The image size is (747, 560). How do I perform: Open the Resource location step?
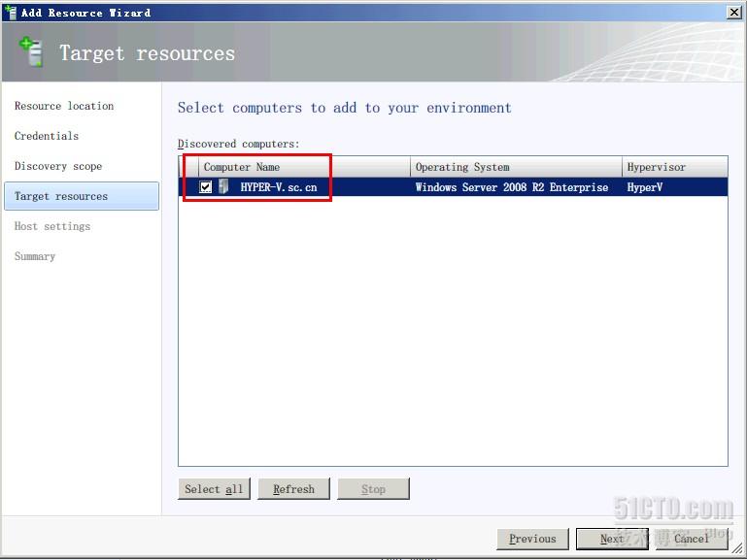pos(64,106)
